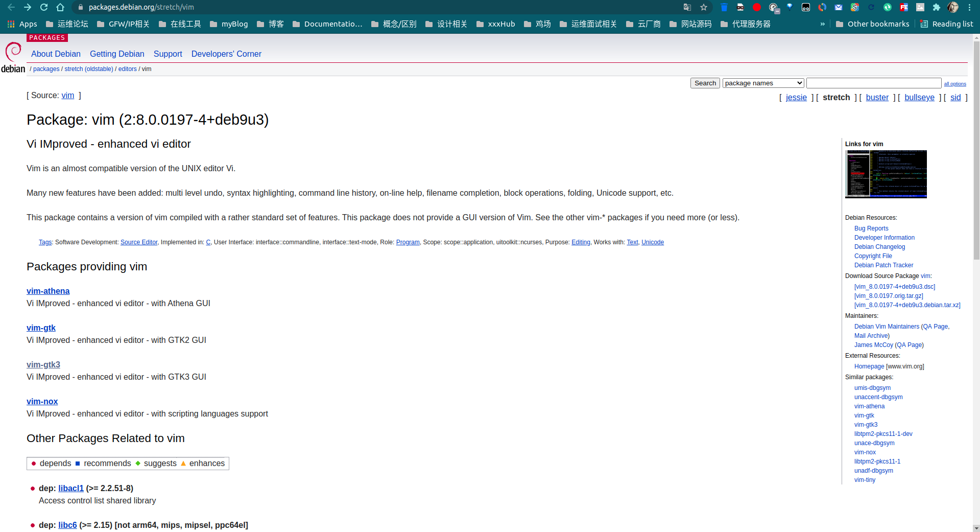Click the puzzle-piece extensions icon
The width and height of the screenshot is (980, 532).
click(936, 7)
